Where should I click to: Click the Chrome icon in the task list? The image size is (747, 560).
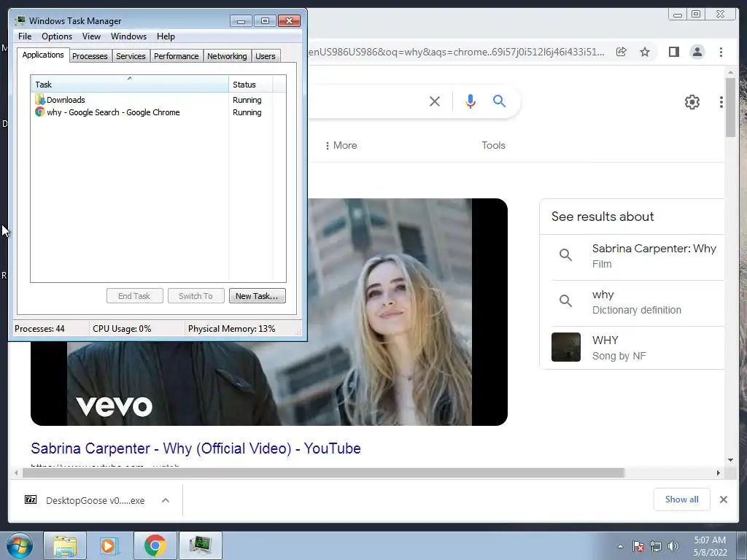[x=40, y=112]
